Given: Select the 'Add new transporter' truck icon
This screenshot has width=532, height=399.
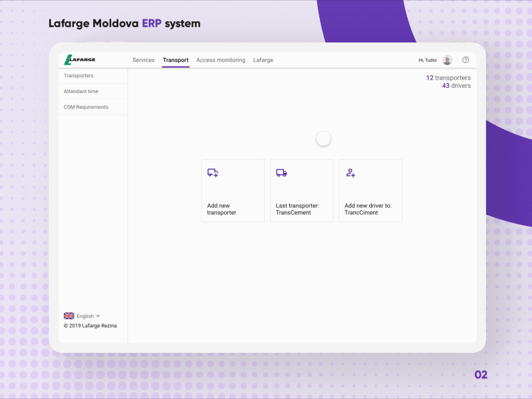Looking at the screenshot, I should pos(213,172).
